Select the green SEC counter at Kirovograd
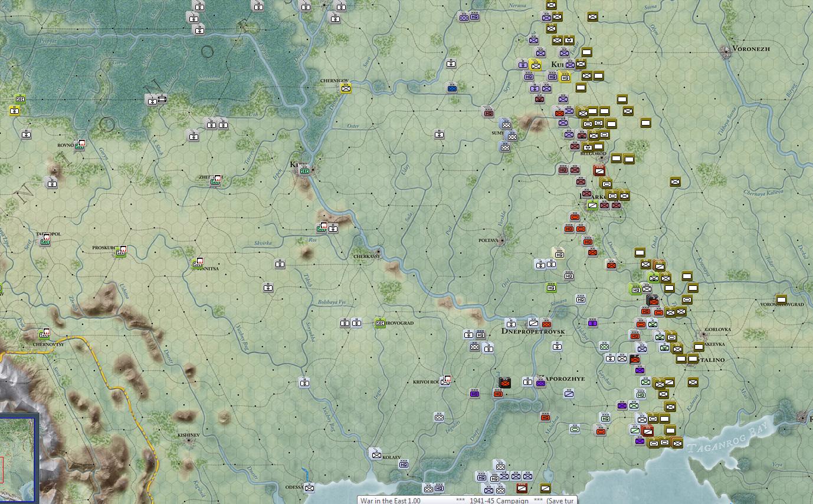Image resolution: width=813 pixels, height=504 pixels. pyautogui.click(x=380, y=323)
